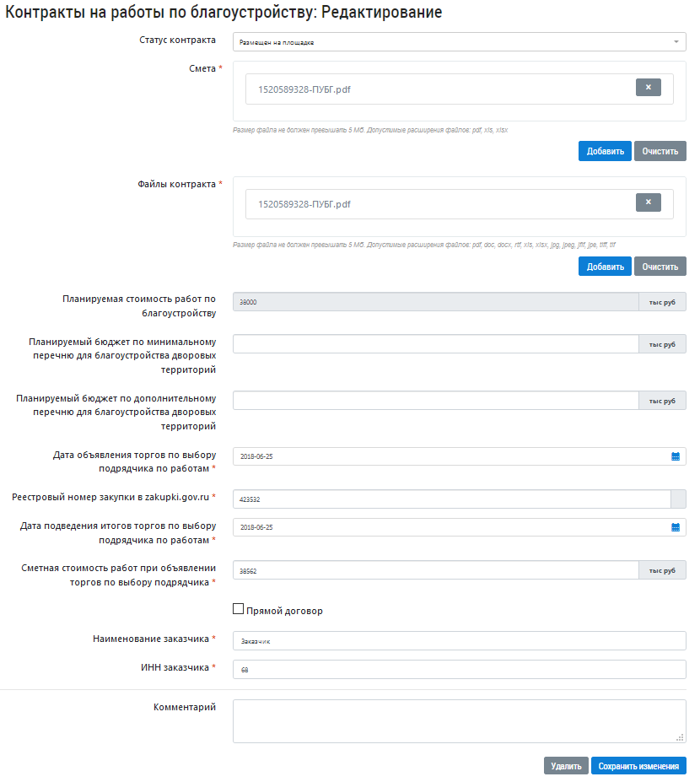Remove the file in the Смета section
Viewport: 700px width, 782px height.
click(x=648, y=87)
